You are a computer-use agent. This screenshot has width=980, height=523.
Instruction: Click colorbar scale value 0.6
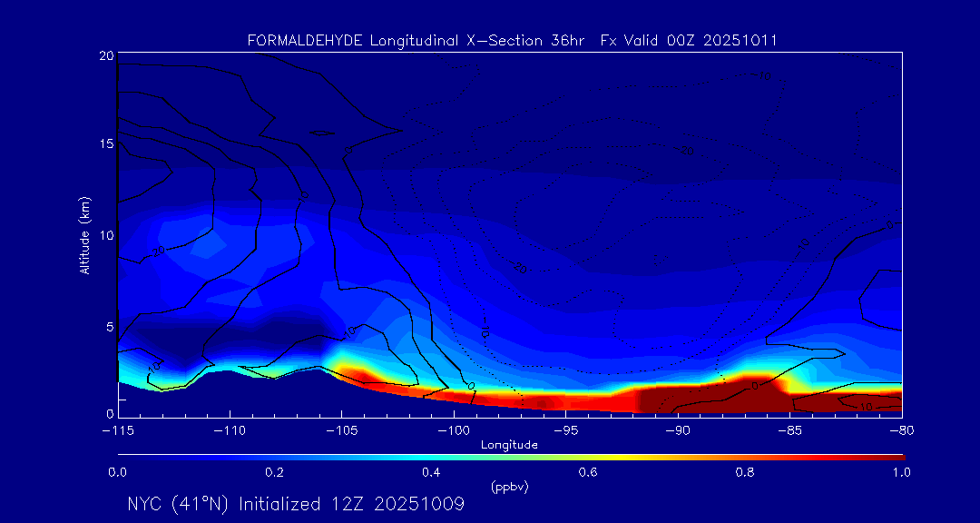coord(588,472)
